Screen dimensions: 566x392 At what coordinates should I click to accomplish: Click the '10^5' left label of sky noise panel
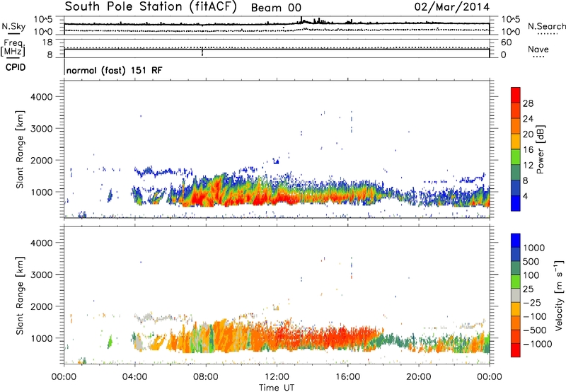(43, 19)
